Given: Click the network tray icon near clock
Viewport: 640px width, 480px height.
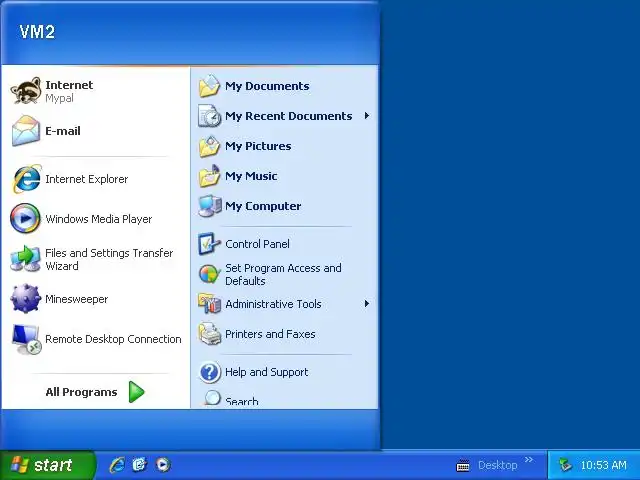Looking at the screenshot, I should pos(565,464).
